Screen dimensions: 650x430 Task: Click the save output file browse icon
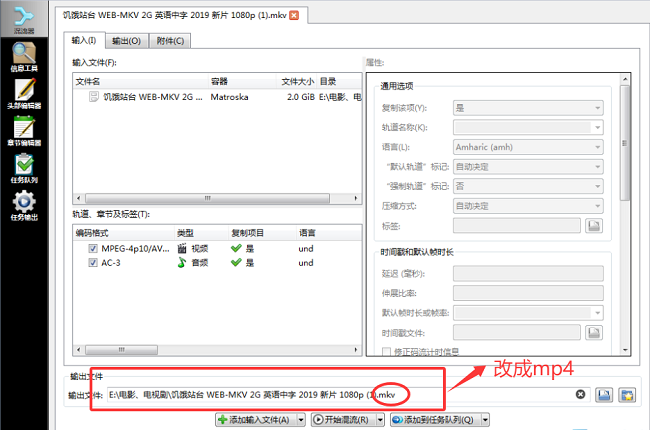tap(604, 395)
